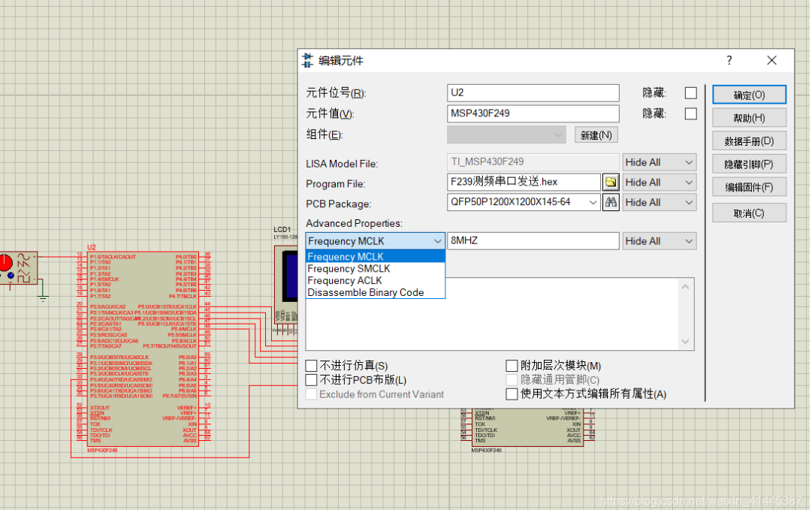Enable the 不进行仿真(S) checkbox
Screen dimensions: 812x510
(x=312, y=365)
